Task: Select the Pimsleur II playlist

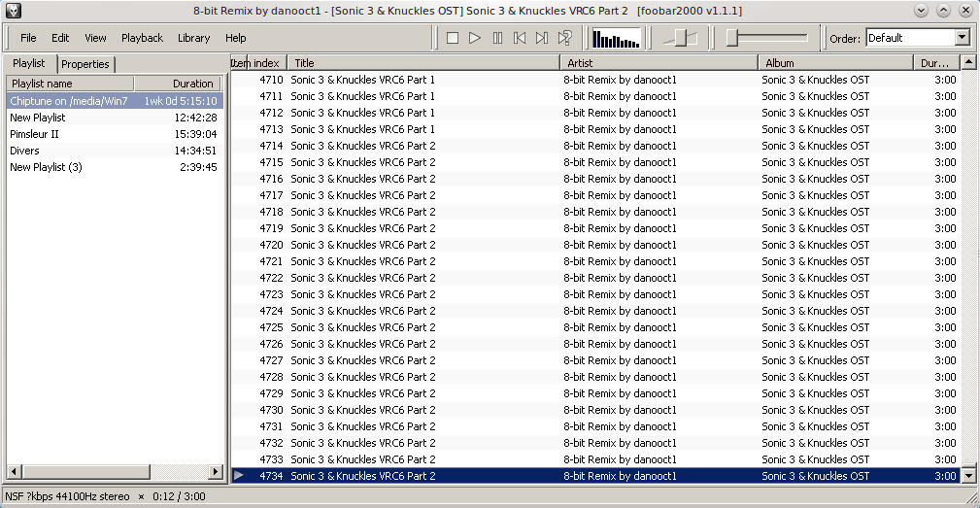Action: tap(34, 134)
